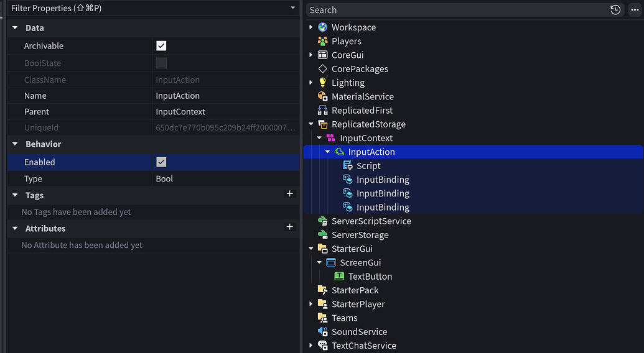Click the pink InputContext icon
644x353 pixels.
click(330, 138)
